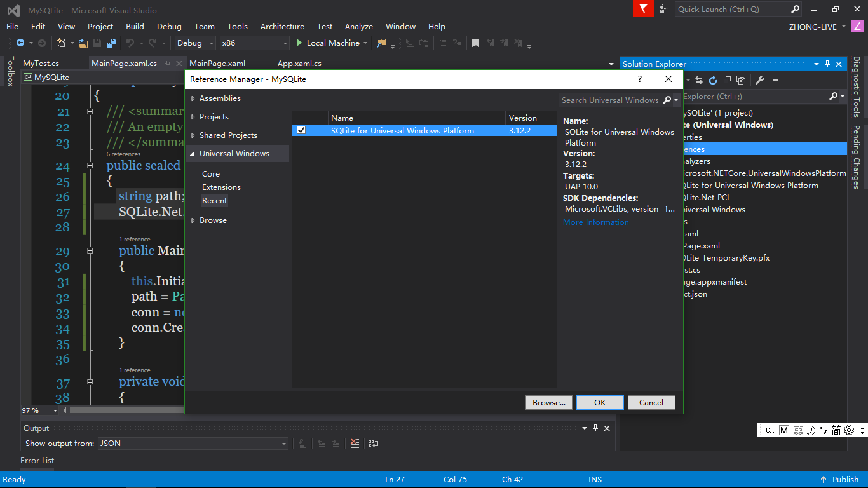Refresh the Solution Explorer
The image size is (868, 488).
713,80
